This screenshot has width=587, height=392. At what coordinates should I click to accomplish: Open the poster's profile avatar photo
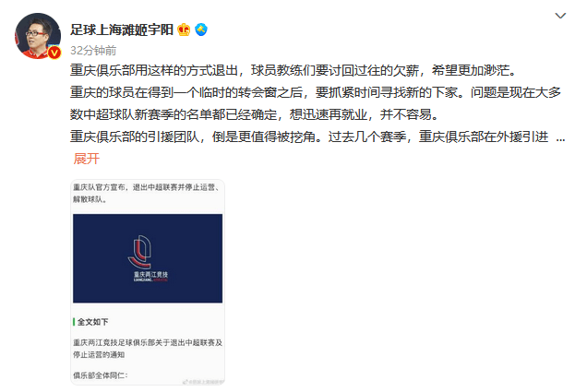click(38, 36)
